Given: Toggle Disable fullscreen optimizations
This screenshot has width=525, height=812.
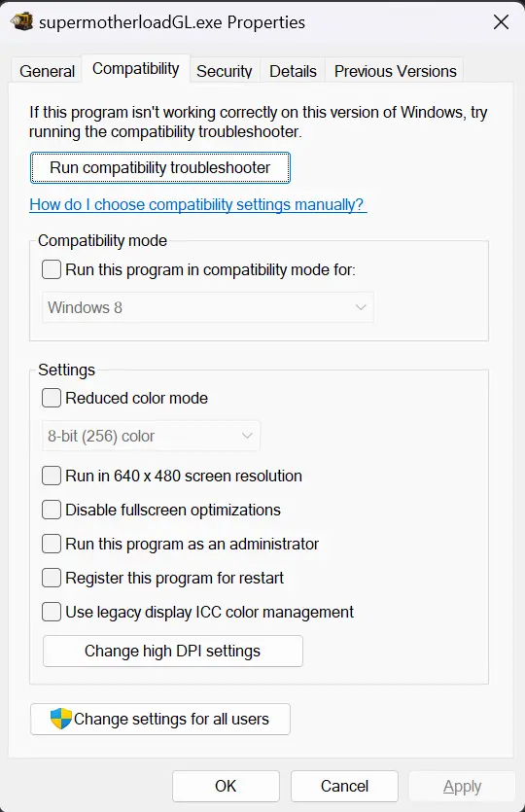Looking at the screenshot, I should tap(52, 510).
